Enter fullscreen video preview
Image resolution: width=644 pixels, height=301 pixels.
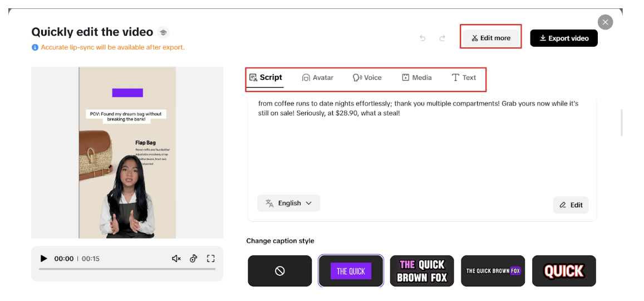(210, 259)
